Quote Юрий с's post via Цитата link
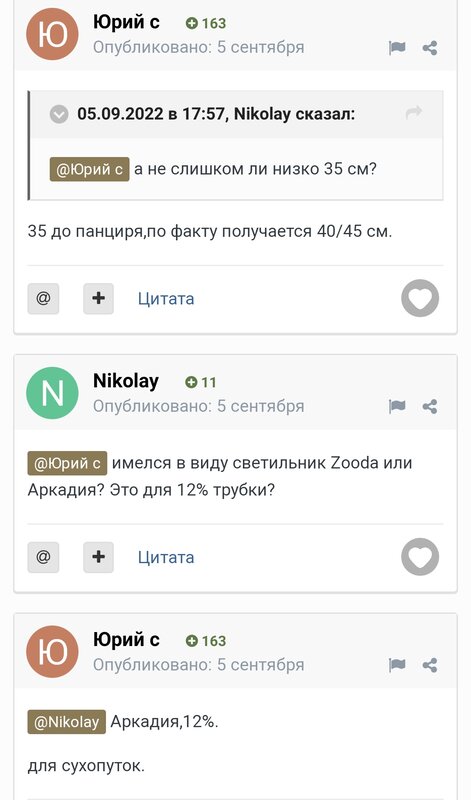471x800 pixels. 166,298
